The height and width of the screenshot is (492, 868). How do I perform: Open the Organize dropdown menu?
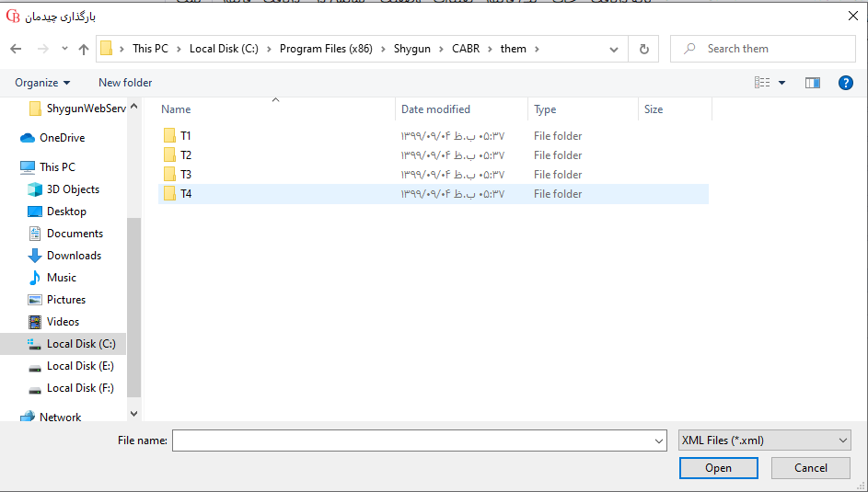(x=42, y=83)
